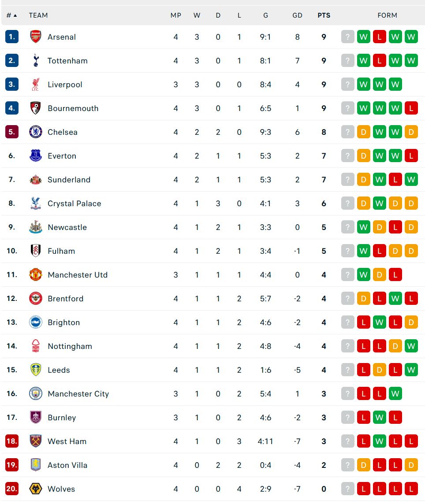Screen dimensions: 425x504
Task: Click the FORM column header
Action: coord(387,15)
